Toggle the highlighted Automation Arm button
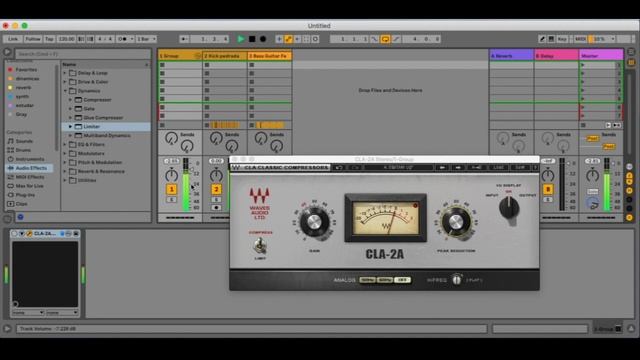The height and width of the screenshot is (360, 640). click(289, 39)
